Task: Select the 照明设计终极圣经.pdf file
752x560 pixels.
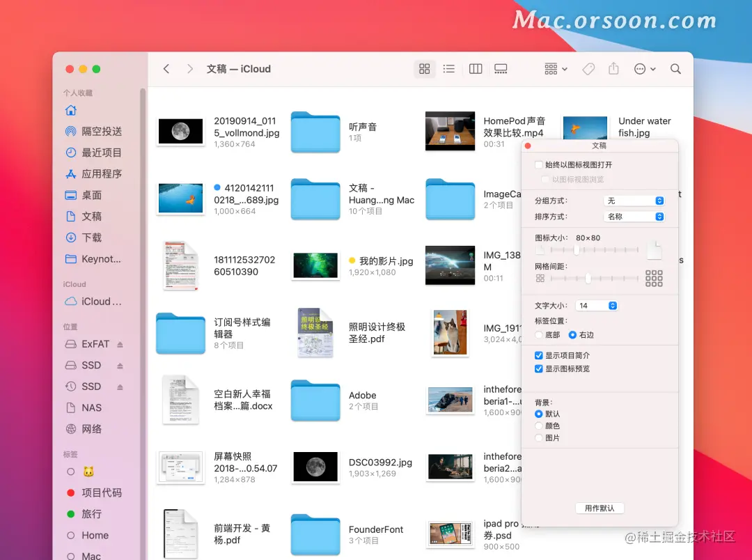Action: 315,332
